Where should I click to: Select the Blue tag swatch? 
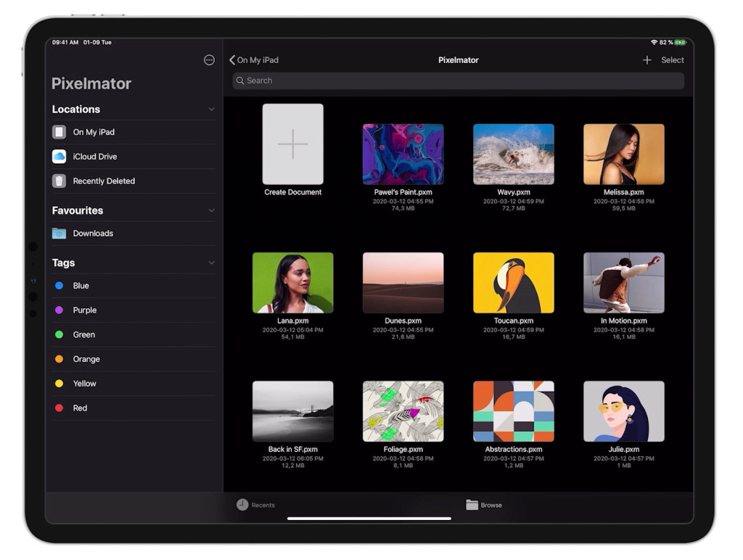[x=59, y=286]
